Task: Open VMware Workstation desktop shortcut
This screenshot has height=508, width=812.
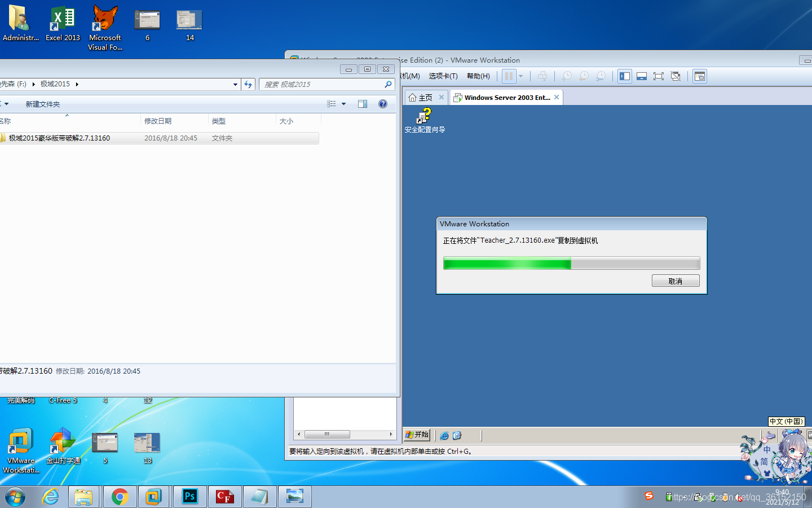Action: coord(21,450)
